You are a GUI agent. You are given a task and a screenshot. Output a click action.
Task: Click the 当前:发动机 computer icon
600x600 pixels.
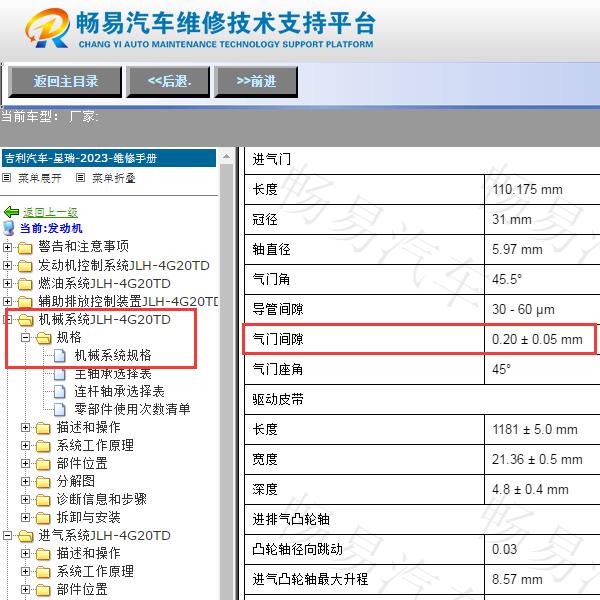pos(9,228)
